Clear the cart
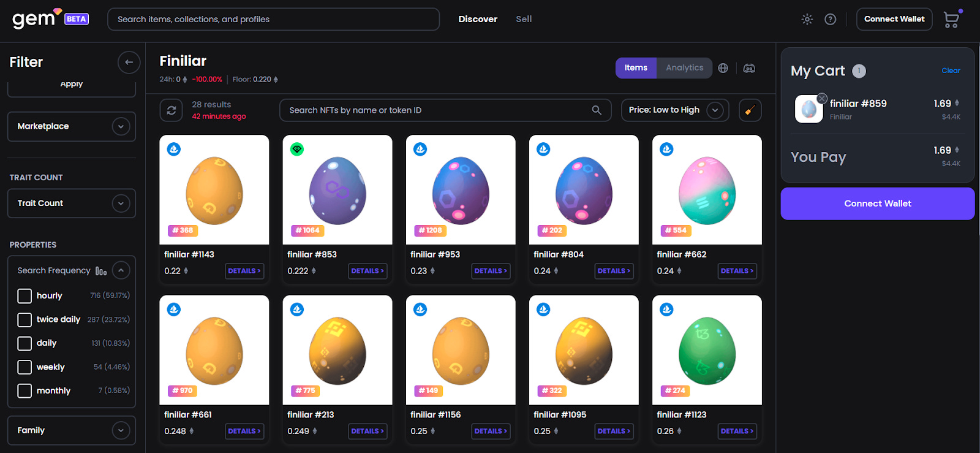Viewport: 980px width, 453px height. [951, 70]
